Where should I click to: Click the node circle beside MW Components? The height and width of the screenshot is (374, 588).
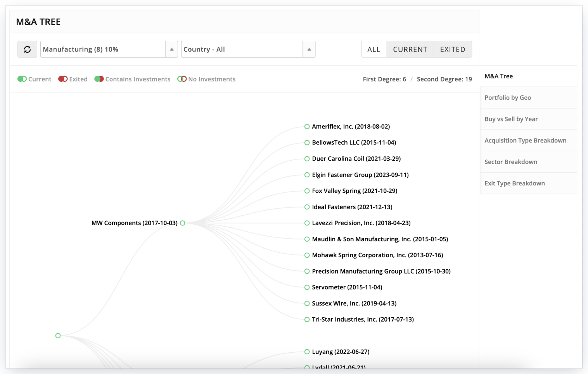coord(182,223)
